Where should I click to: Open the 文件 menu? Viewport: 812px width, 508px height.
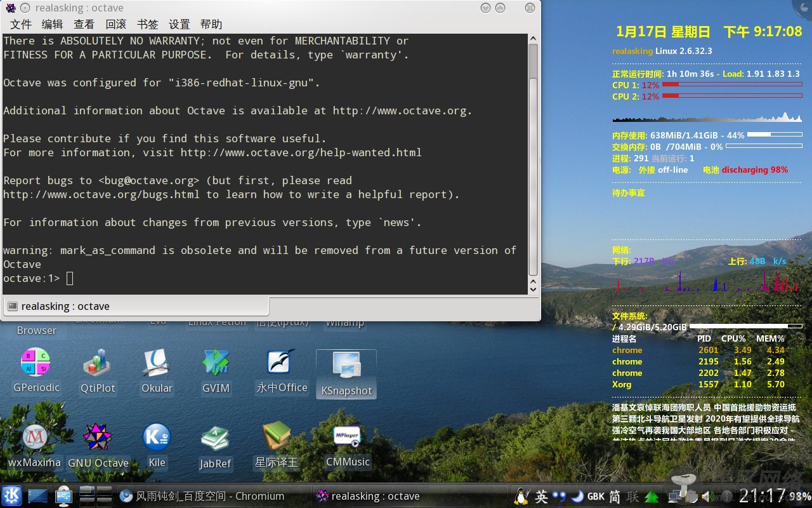pos(21,24)
